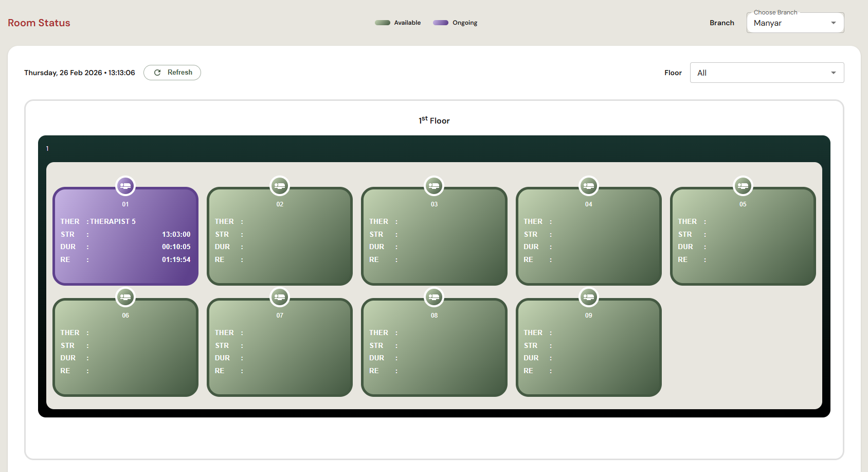868x472 pixels.
Task: Click the Available legend label
Action: (407, 23)
